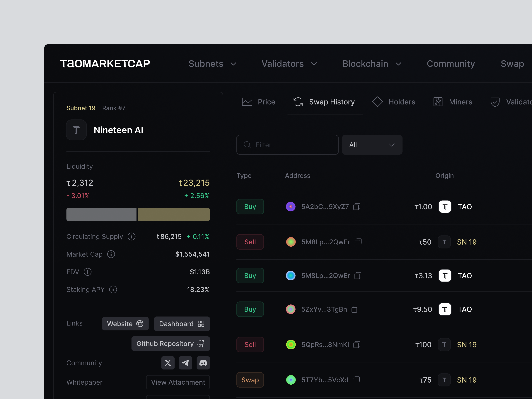
Task: Copy the 5QpRs...8NmKl address
Action: 357,345
